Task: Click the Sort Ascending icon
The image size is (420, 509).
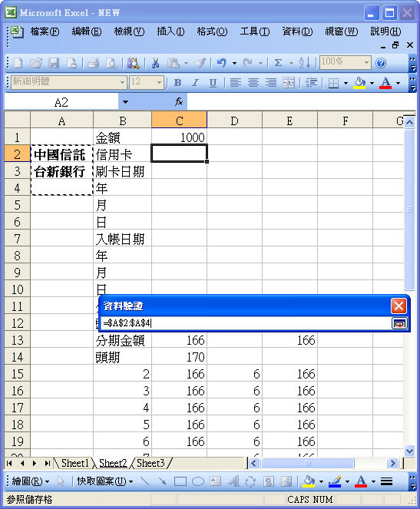Action: tap(304, 63)
